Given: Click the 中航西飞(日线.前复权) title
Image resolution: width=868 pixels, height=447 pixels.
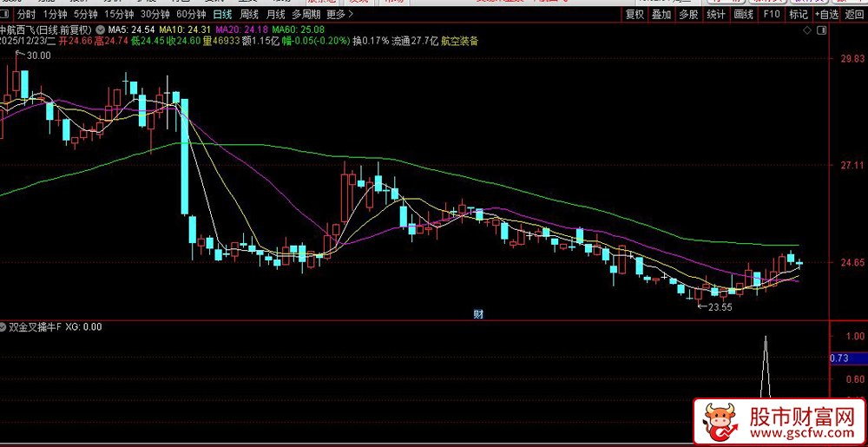Looking at the screenshot, I should 46,30.
